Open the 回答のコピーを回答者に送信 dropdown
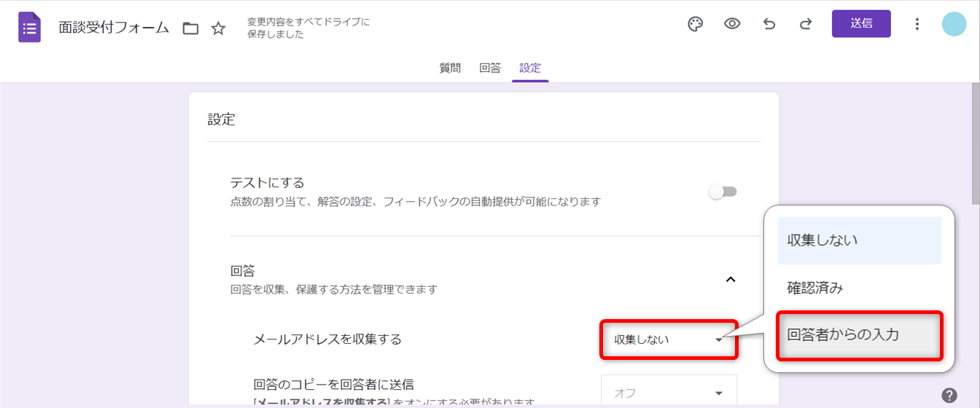 click(x=669, y=392)
